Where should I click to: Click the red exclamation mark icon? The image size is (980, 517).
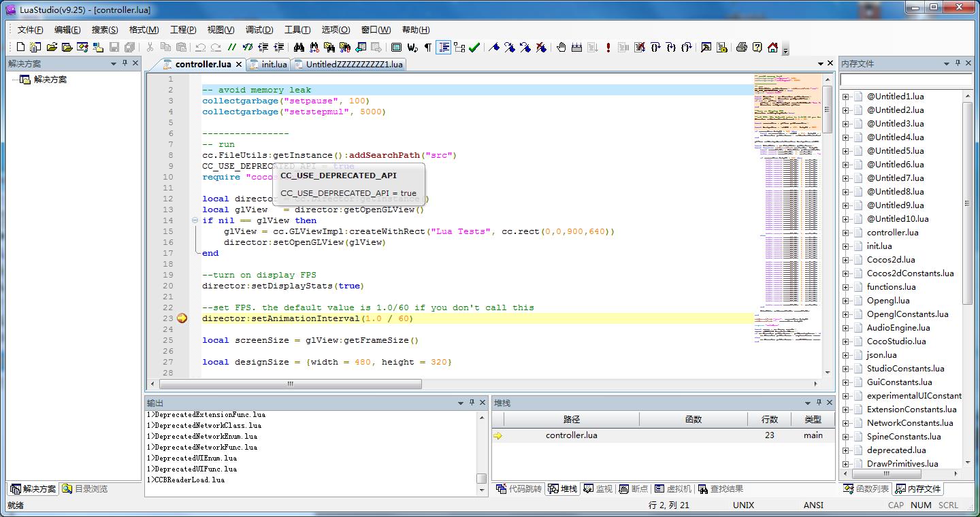608,47
